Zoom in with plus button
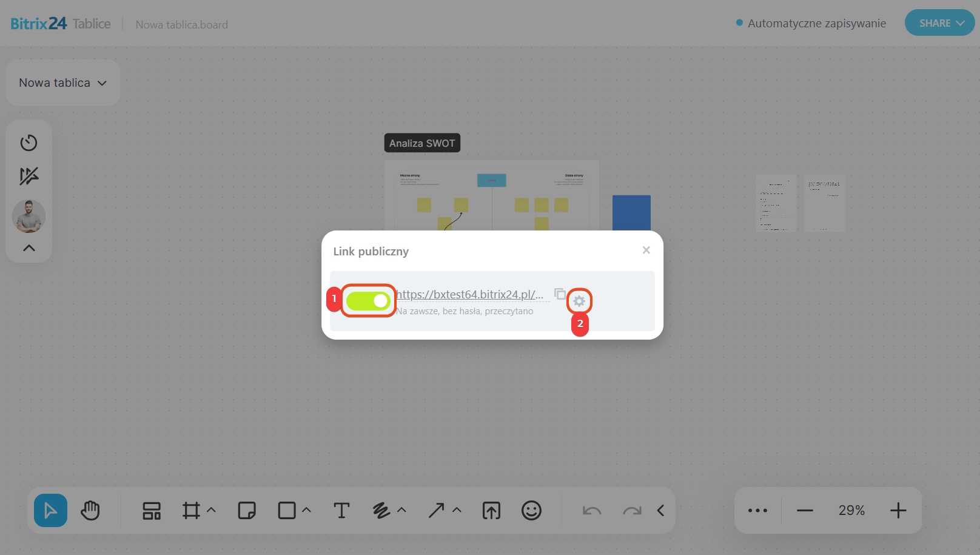Image resolution: width=980 pixels, height=555 pixels. (x=898, y=511)
